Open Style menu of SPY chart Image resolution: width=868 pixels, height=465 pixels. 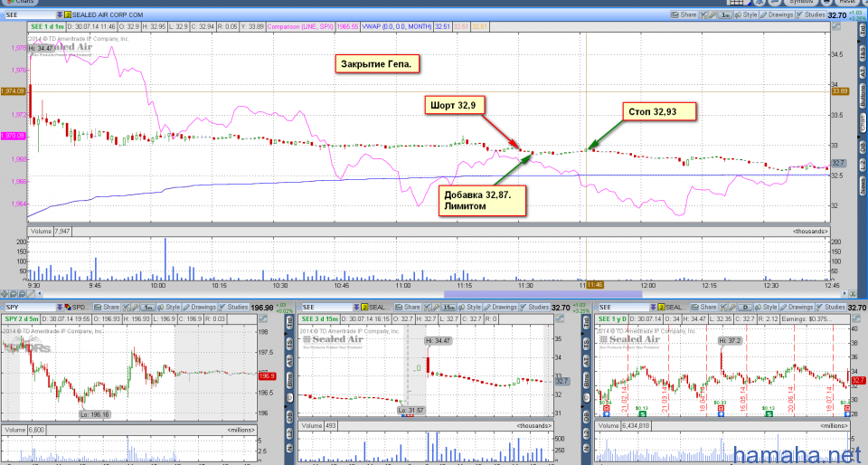[x=169, y=308]
